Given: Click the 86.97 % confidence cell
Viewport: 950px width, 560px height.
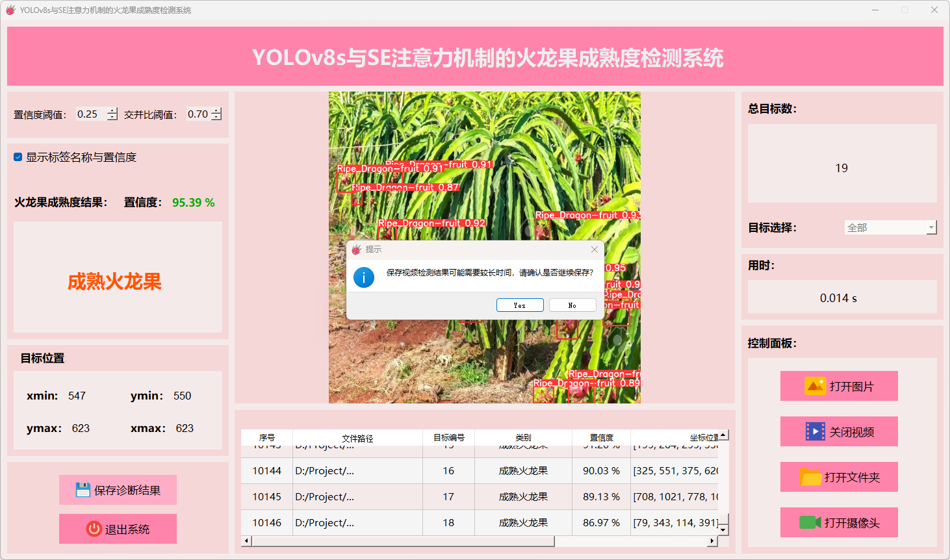Looking at the screenshot, I should (602, 522).
